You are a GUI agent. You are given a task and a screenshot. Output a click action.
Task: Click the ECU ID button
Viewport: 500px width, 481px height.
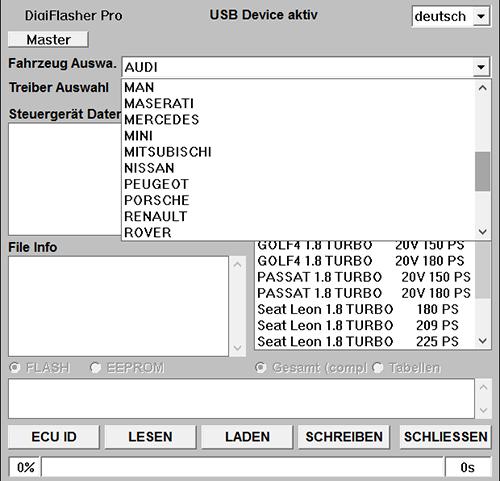(54, 437)
